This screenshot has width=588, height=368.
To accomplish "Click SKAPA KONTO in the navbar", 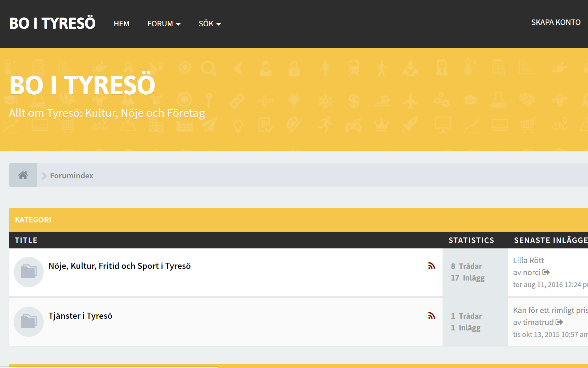I will 556,23.
